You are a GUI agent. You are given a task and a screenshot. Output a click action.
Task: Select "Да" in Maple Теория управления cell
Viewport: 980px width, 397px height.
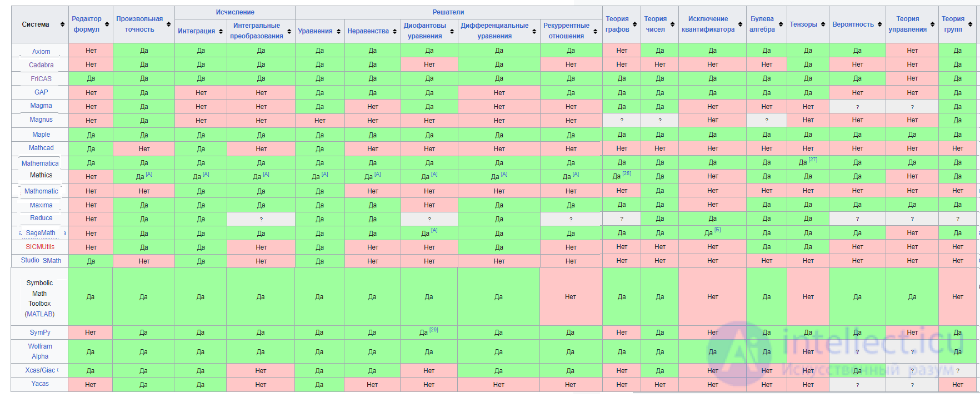[x=912, y=135]
